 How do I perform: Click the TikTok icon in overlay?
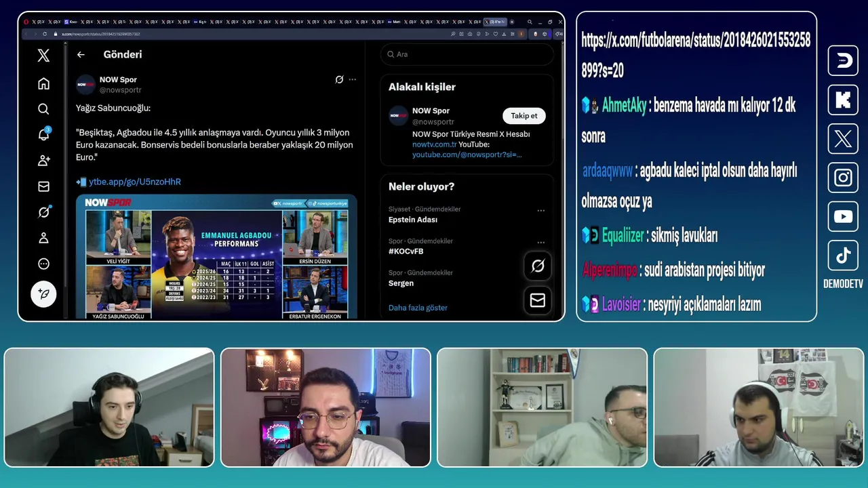843,256
